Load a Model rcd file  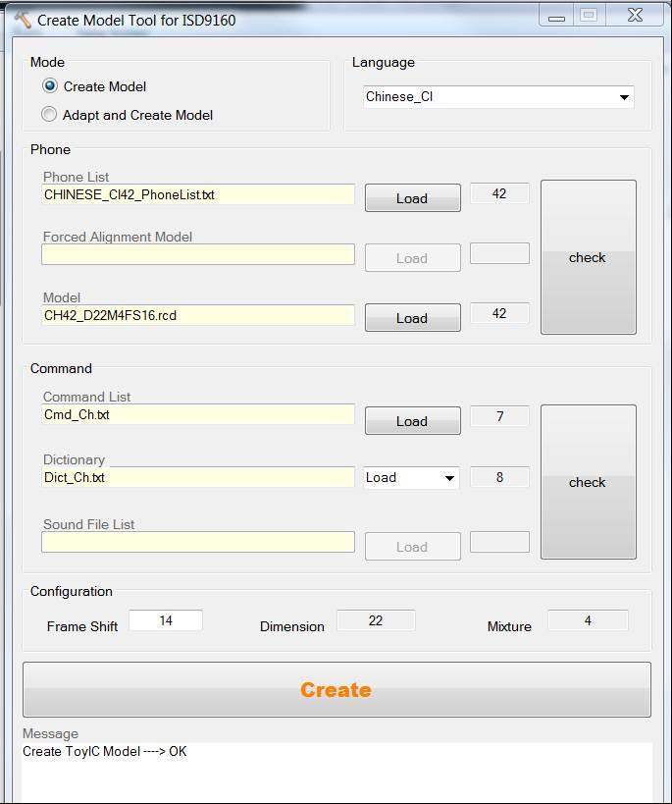(x=413, y=318)
